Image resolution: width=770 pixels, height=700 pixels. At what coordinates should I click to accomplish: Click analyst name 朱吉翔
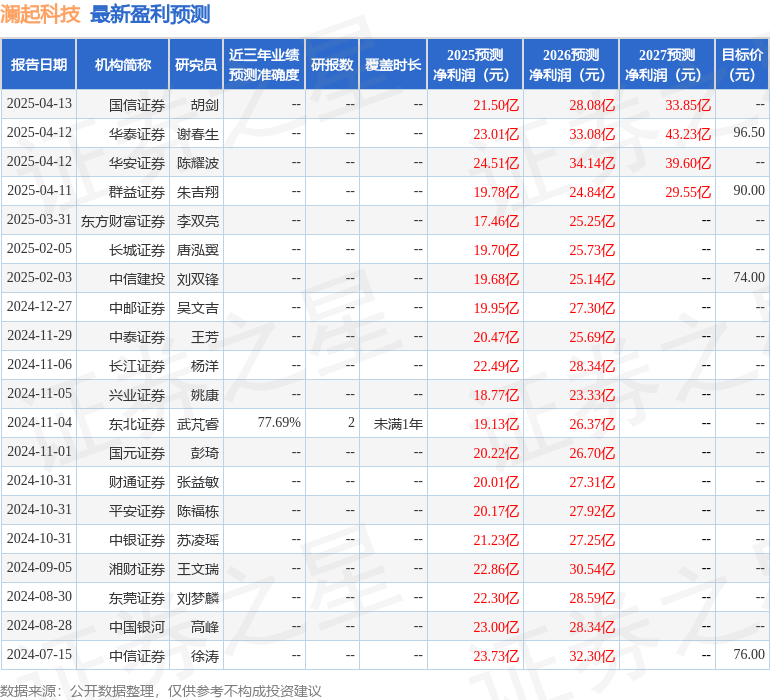[198, 191]
